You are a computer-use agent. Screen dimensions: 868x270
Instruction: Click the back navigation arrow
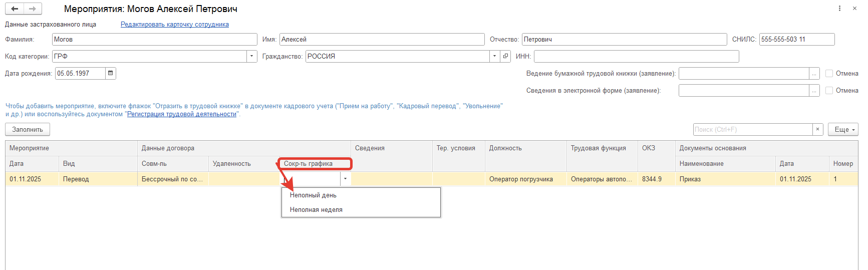click(x=15, y=9)
